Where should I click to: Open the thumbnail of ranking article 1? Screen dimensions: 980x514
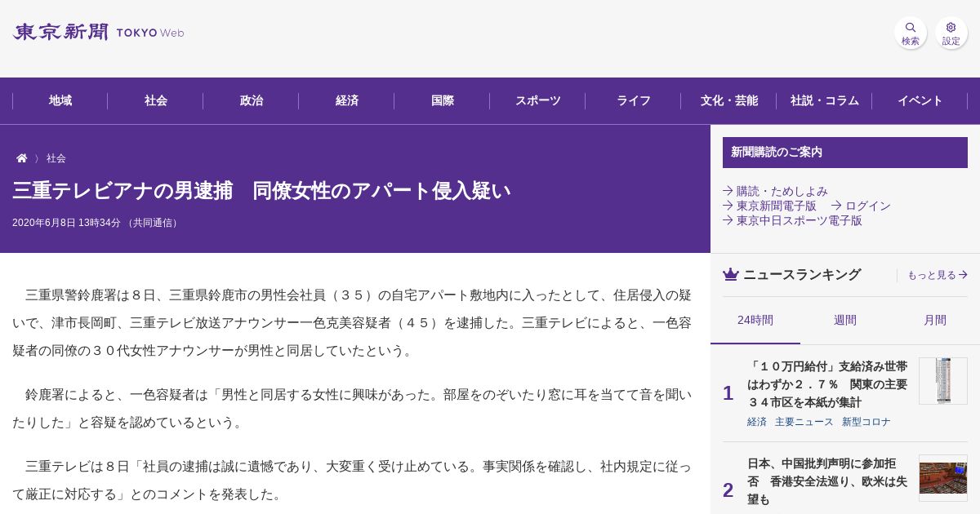coord(943,381)
